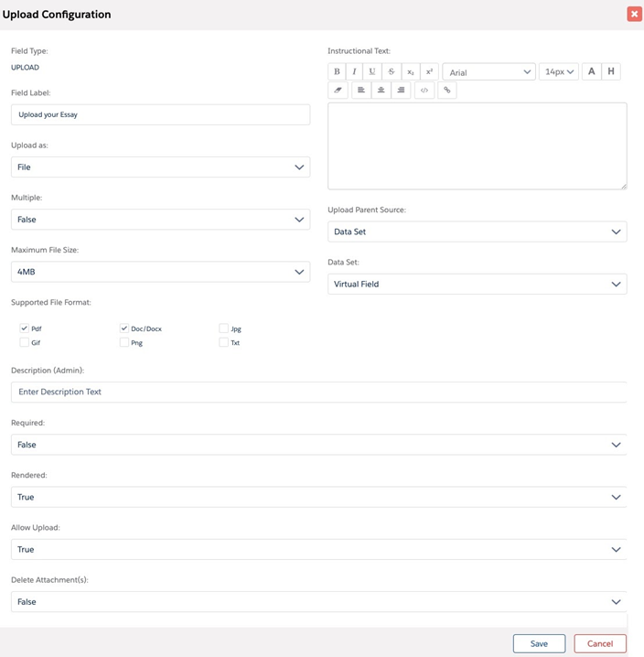Insert a link using the link icon
Viewport: 644px width, 657px height.
pyautogui.click(x=446, y=90)
